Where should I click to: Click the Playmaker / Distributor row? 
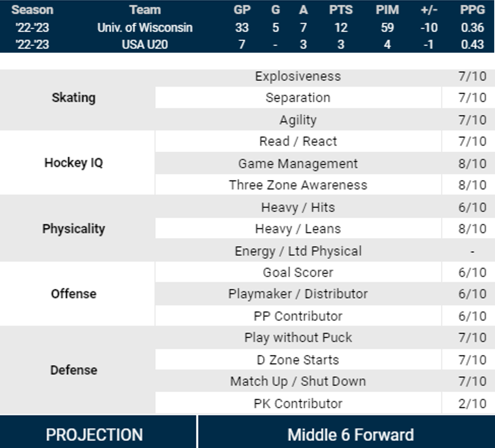pos(298,294)
